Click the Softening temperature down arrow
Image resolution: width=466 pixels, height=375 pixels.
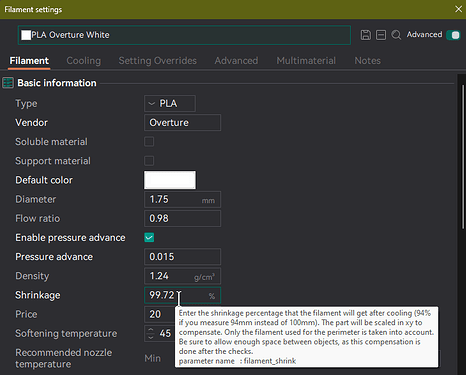[x=151, y=337]
